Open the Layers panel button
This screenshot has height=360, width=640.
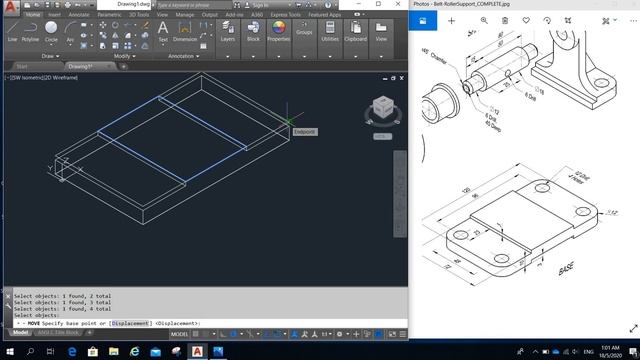coord(228,31)
